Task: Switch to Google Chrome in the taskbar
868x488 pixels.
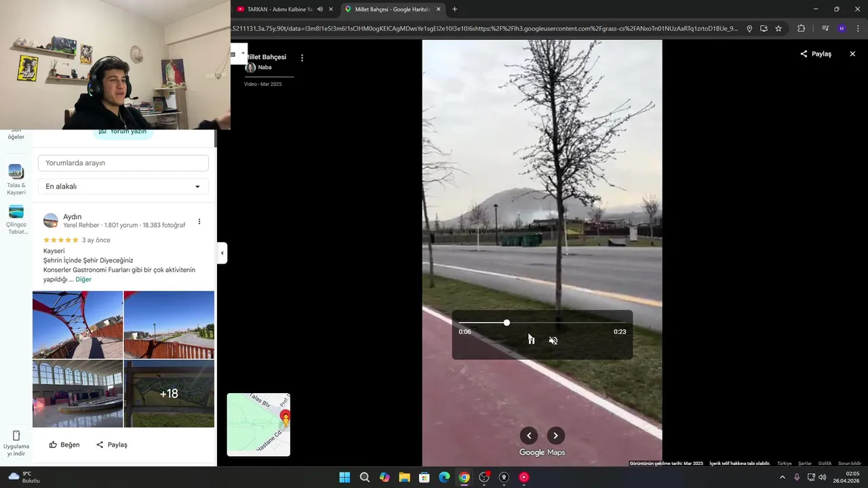Action: tap(464, 477)
